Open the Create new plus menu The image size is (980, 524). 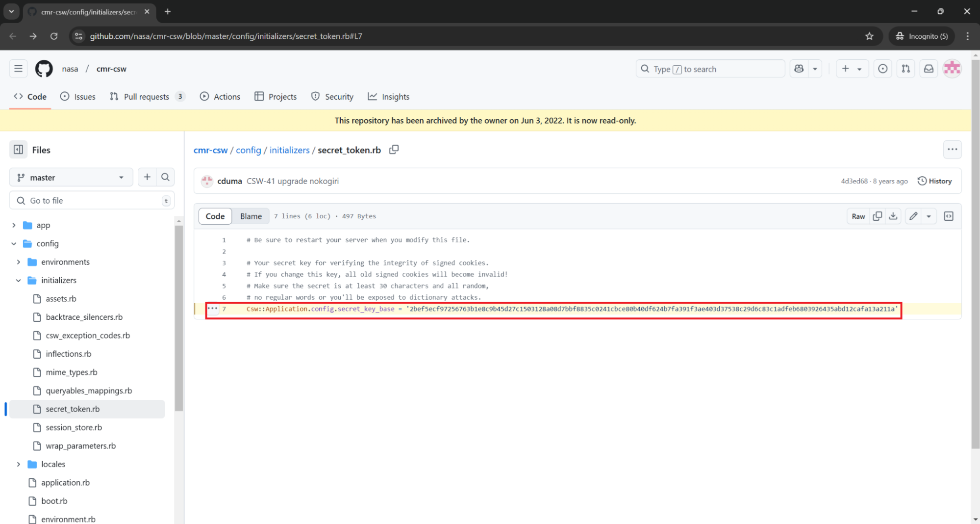tap(852, 69)
